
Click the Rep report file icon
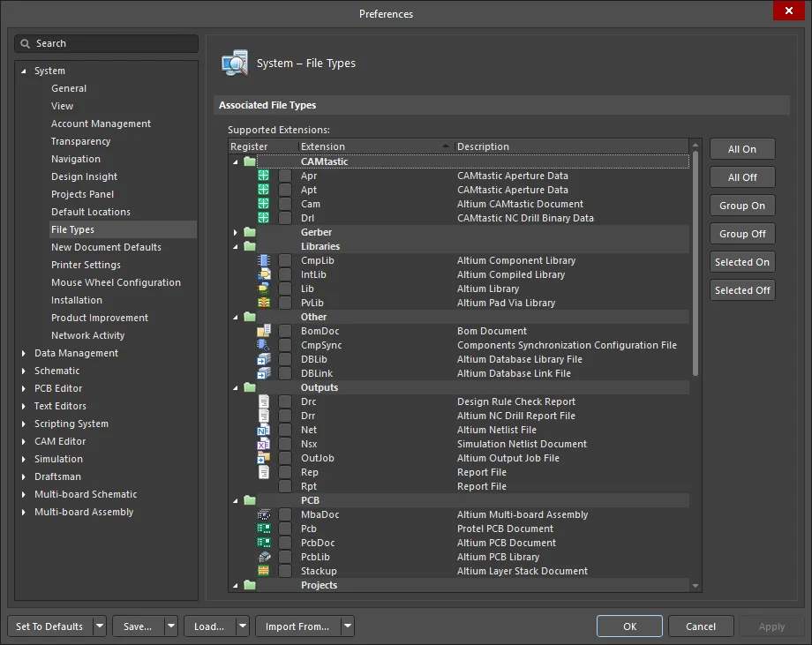coord(264,472)
